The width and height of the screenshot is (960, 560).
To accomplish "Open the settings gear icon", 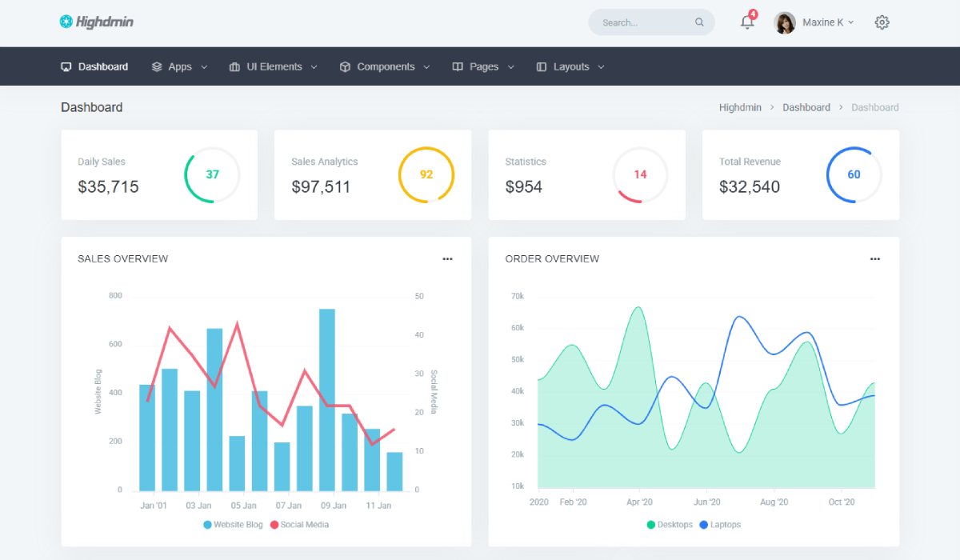I will pyautogui.click(x=882, y=22).
